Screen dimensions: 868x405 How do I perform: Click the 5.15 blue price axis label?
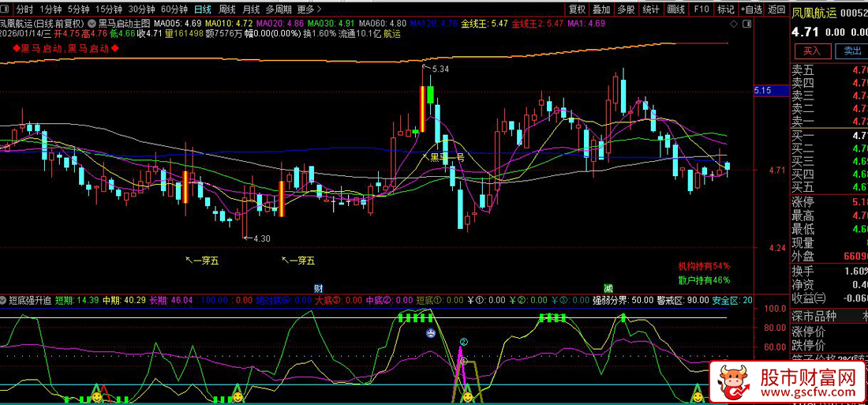point(771,91)
